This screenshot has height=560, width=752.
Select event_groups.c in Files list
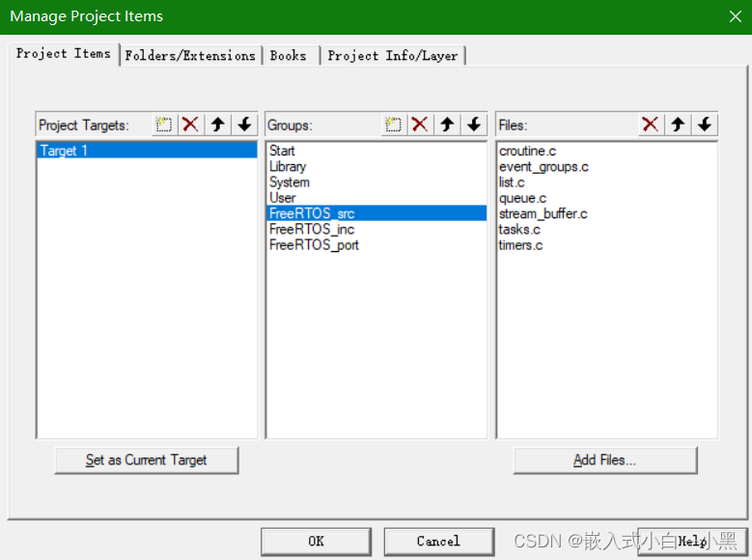coord(606,167)
